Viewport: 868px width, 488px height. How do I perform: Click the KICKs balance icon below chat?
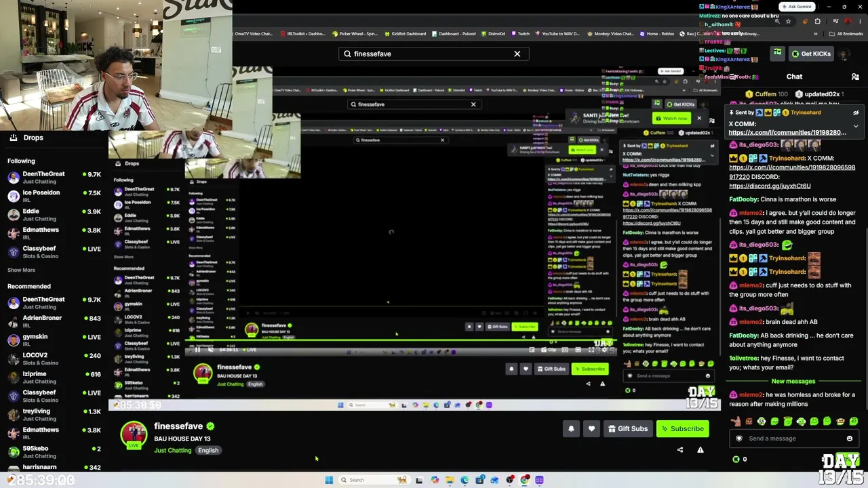736,459
